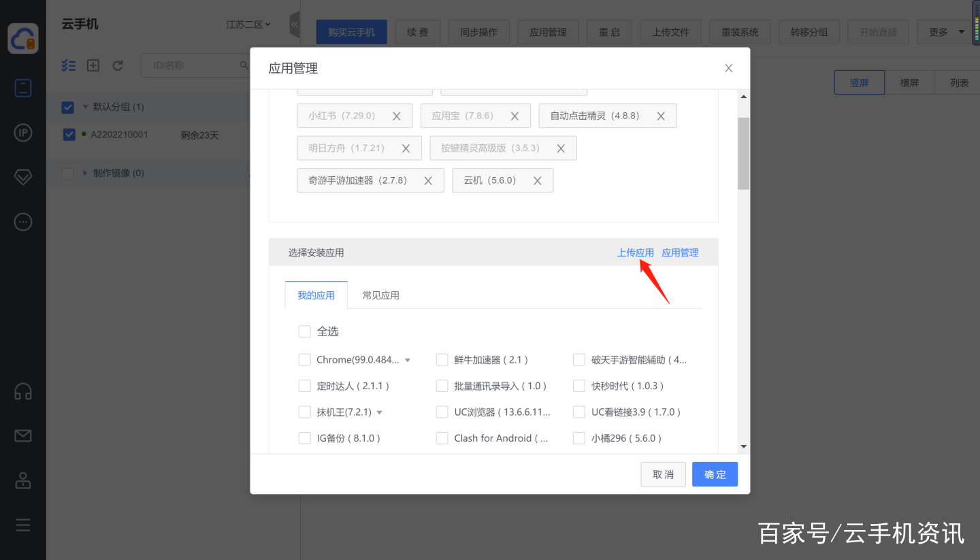Click the 同步操作 toolbar button
Viewport: 980px width, 560px height.
point(479,32)
